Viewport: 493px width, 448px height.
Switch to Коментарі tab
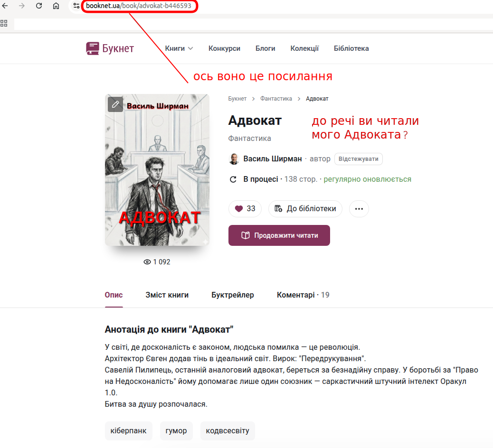(x=303, y=295)
